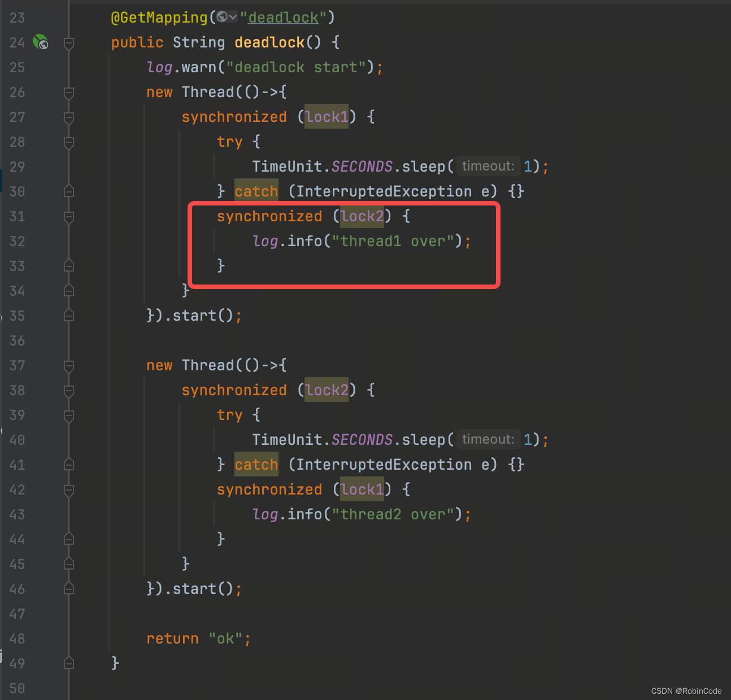The image size is (731, 700).
Task: Click the timeout: parameter hint on line 29
Action: pos(488,166)
